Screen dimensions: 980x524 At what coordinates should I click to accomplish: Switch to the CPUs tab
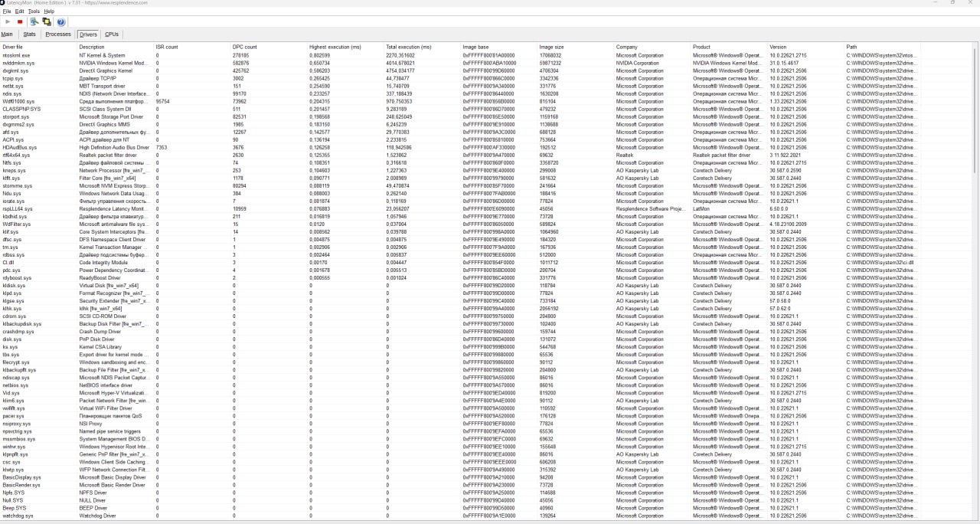(x=112, y=34)
